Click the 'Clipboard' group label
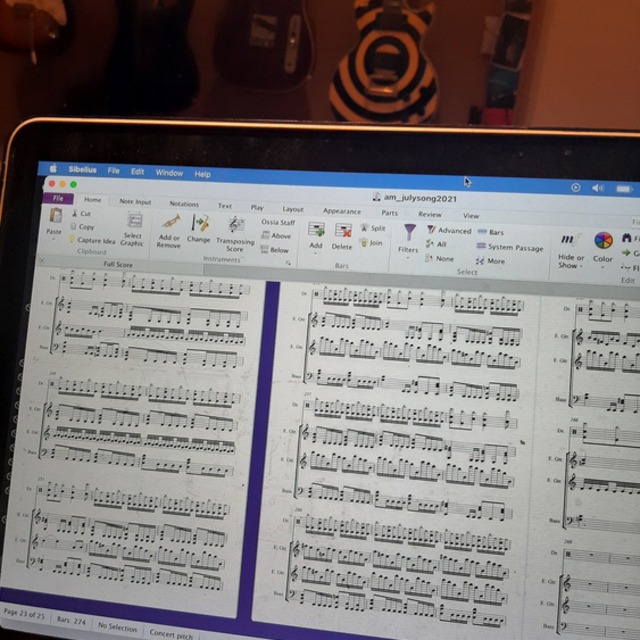Viewport: 640px width, 640px height. [91, 251]
